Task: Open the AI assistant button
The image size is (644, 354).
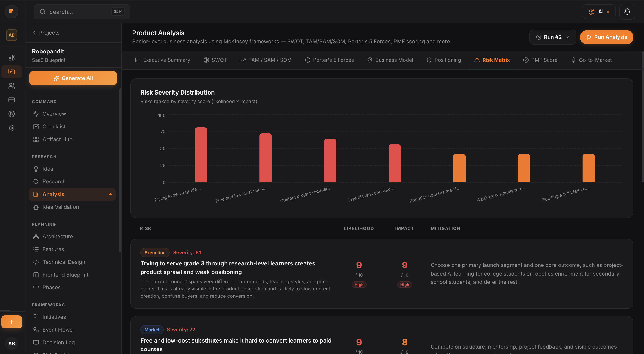Action: 599,11
